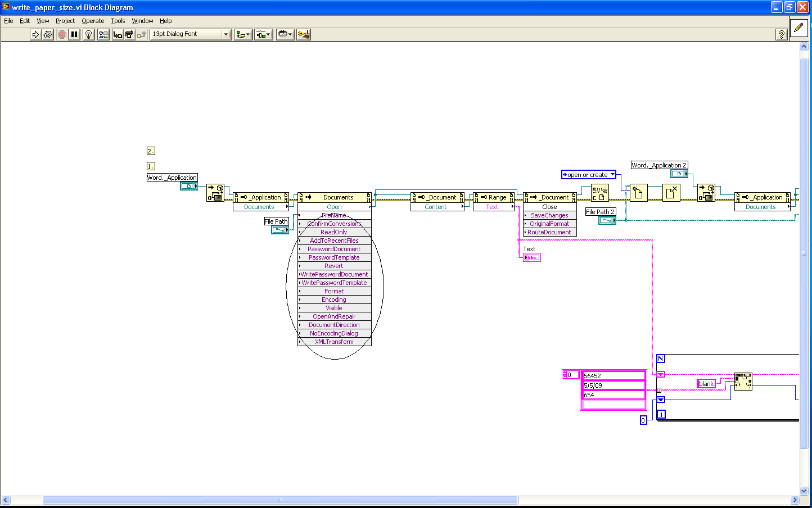The width and height of the screenshot is (812, 508).
Task: Click the PasswordDocument parameter row
Action: pyautogui.click(x=335, y=249)
